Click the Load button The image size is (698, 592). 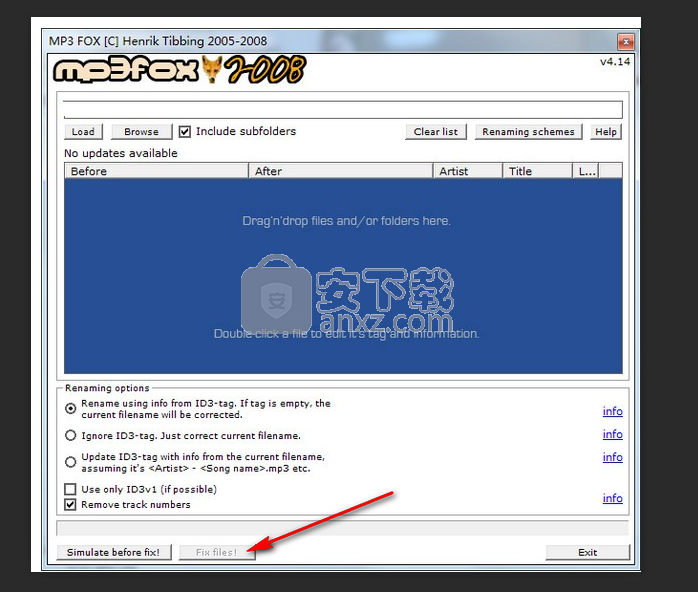(83, 132)
